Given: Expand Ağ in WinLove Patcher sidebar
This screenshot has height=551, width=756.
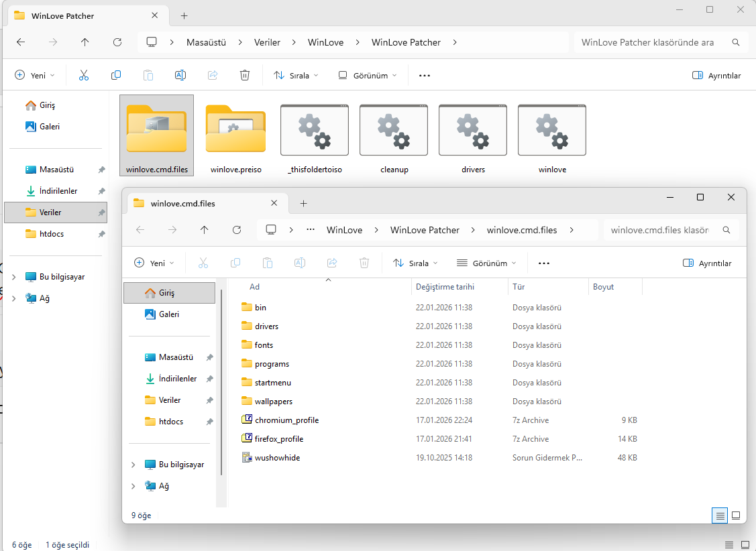Looking at the screenshot, I should pyautogui.click(x=14, y=298).
